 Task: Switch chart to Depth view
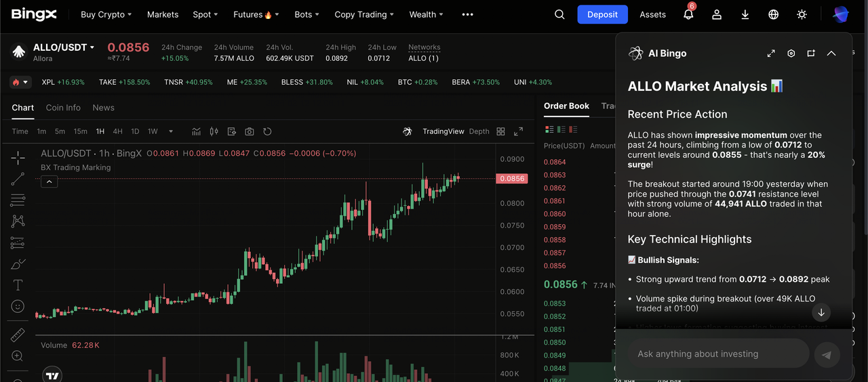(479, 131)
